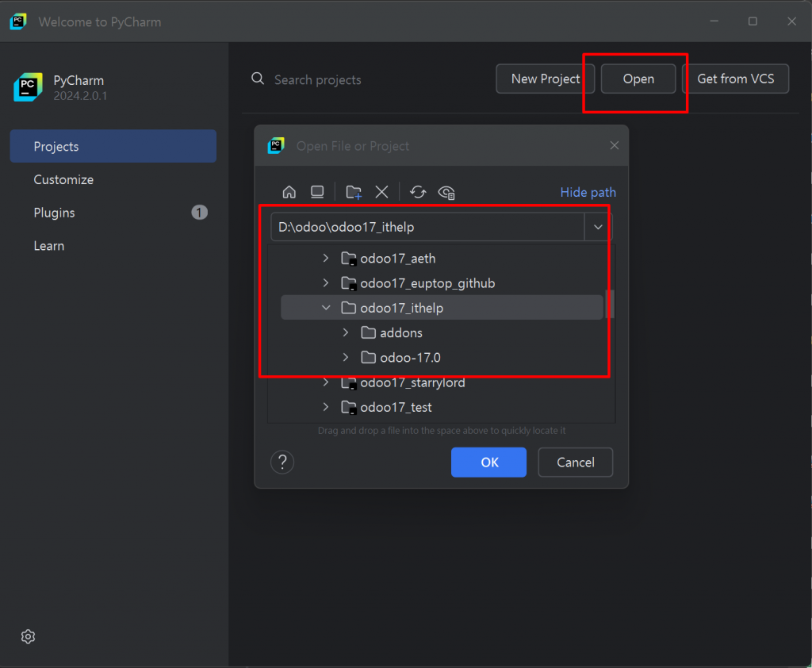Click odoo17_aeth folder icon
The height and width of the screenshot is (668, 812).
click(x=349, y=258)
